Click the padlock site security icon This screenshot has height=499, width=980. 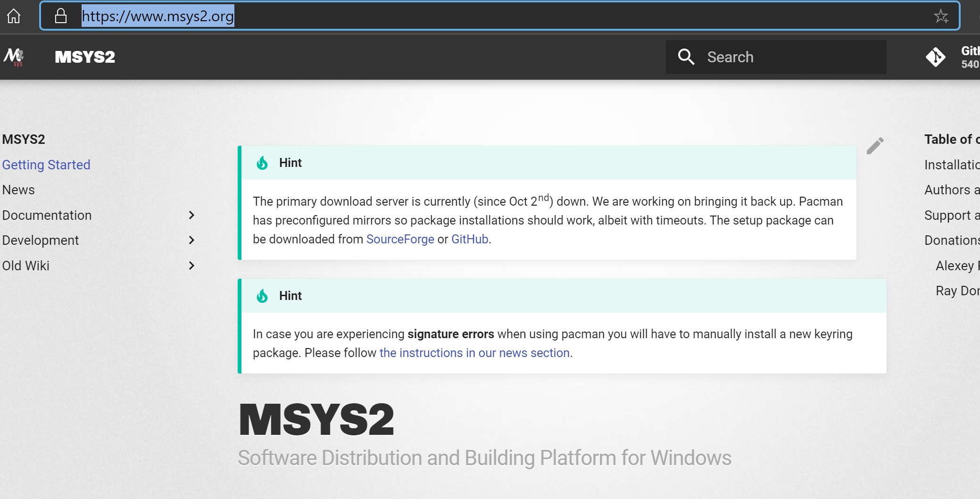(61, 16)
